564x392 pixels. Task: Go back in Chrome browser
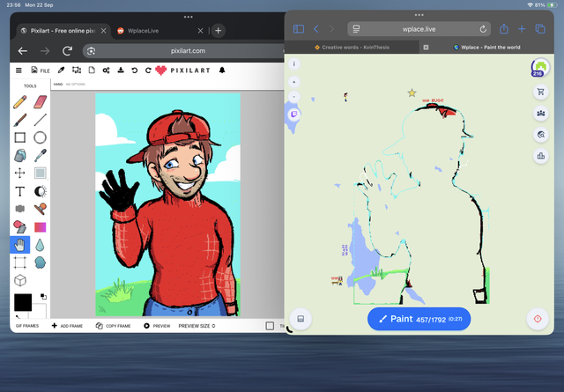23,51
